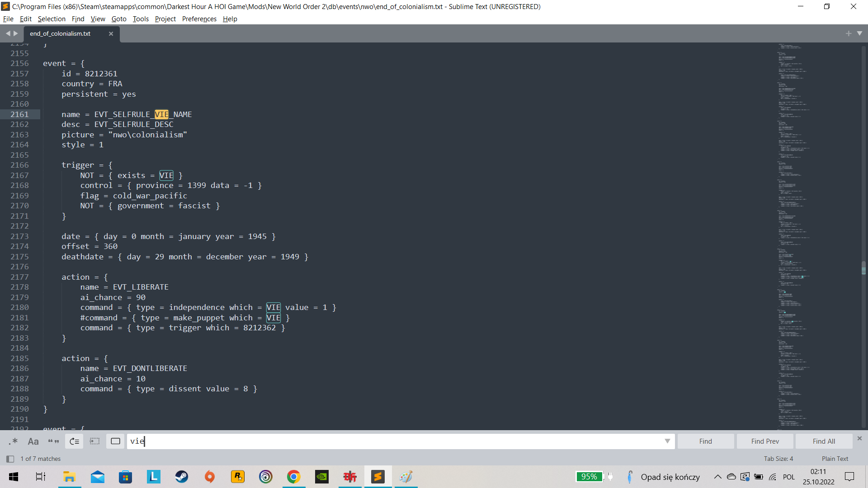Image resolution: width=868 pixels, height=488 pixels.
Task: Toggle in-selection search option
Action: [94, 441]
